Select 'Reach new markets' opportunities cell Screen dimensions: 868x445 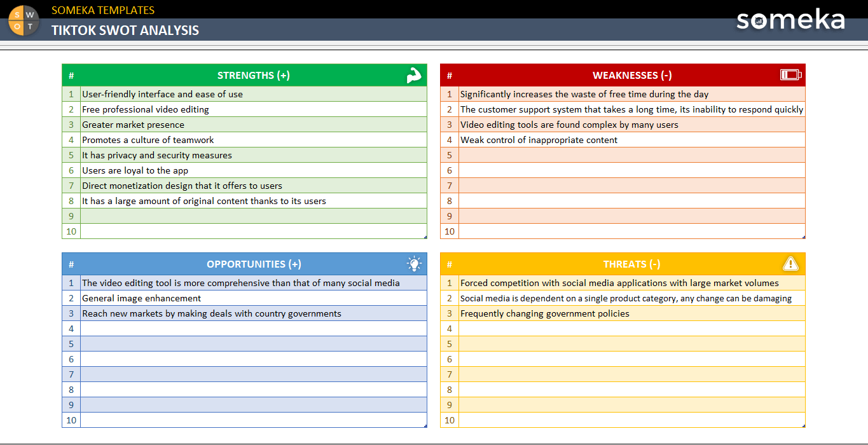(254, 313)
